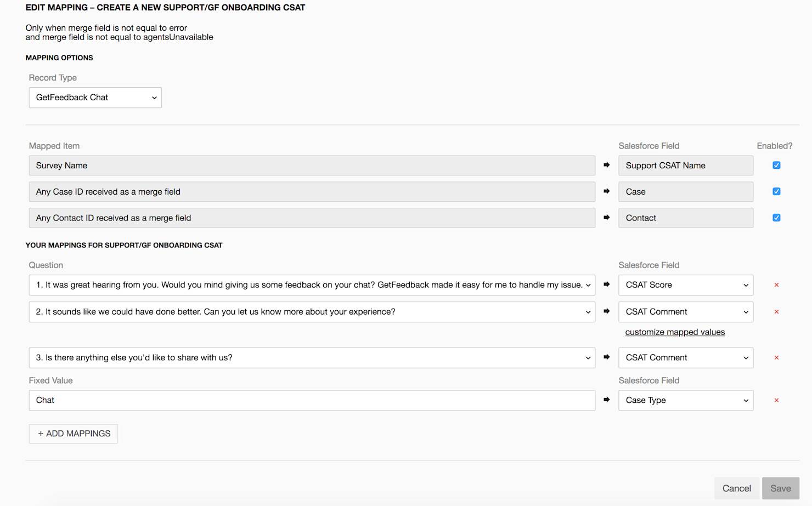The width and height of the screenshot is (812, 506).
Task: Open CSAT Comment dropdown for question 2
Action: (686, 312)
